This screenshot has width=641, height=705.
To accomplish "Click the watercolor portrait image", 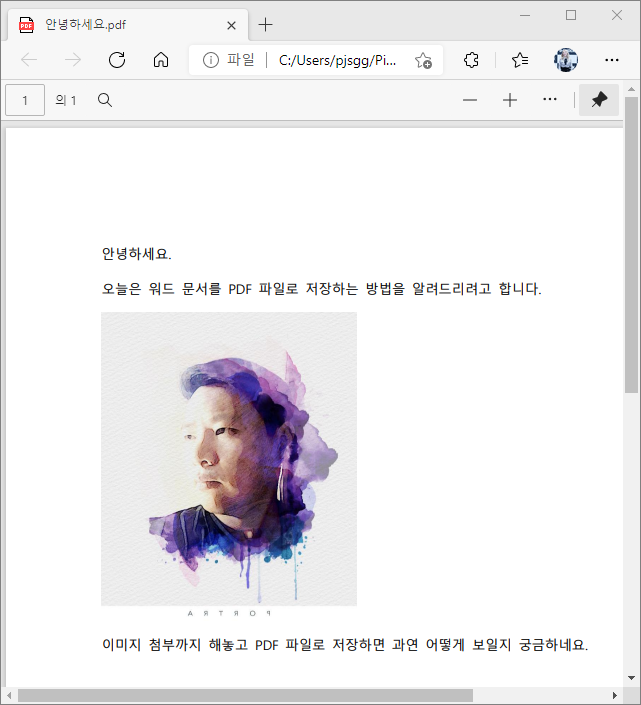I will click(x=229, y=459).
